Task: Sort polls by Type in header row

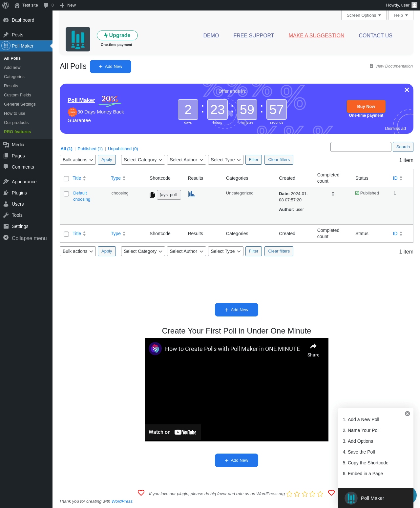Action: (118, 178)
